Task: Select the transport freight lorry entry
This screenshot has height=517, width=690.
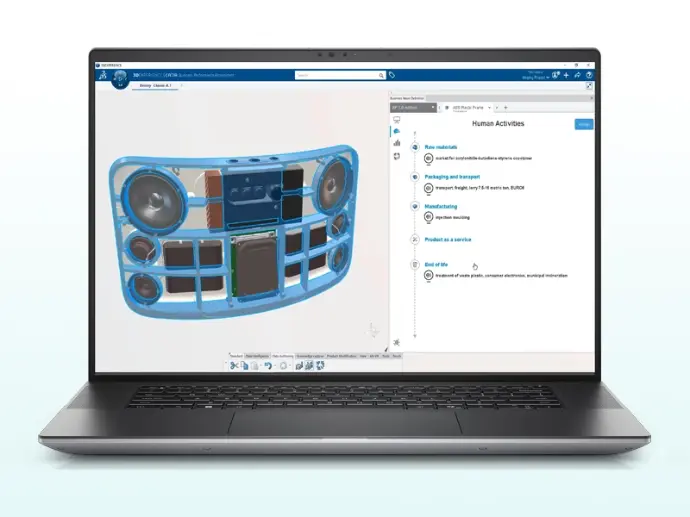Action: pyautogui.click(x=480, y=188)
